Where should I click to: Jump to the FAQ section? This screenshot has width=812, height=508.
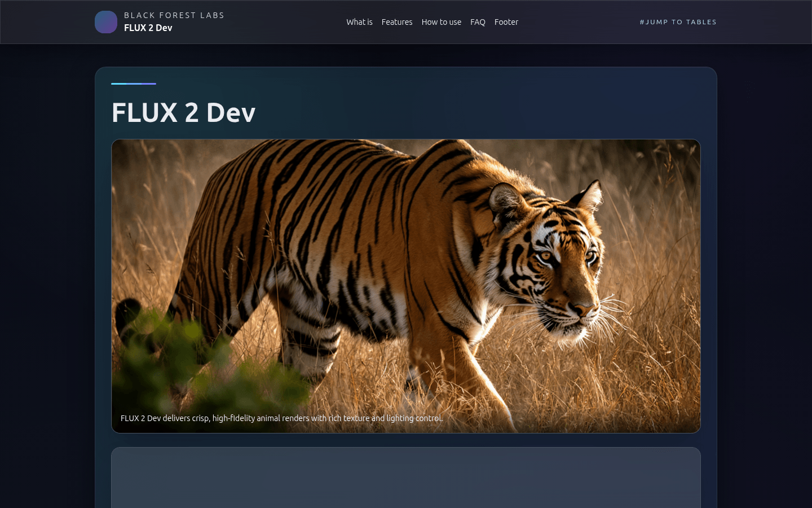pyautogui.click(x=478, y=22)
